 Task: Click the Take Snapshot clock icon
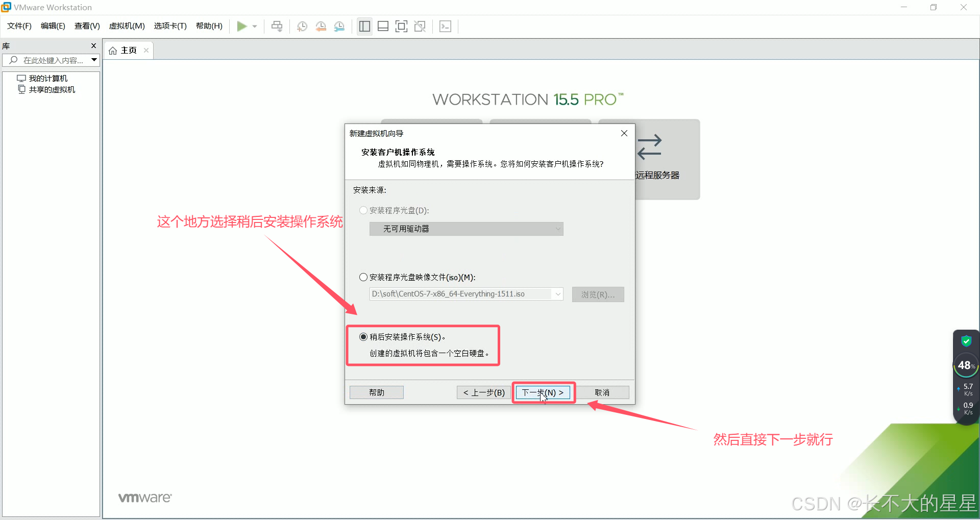click(x=302, y=27)
